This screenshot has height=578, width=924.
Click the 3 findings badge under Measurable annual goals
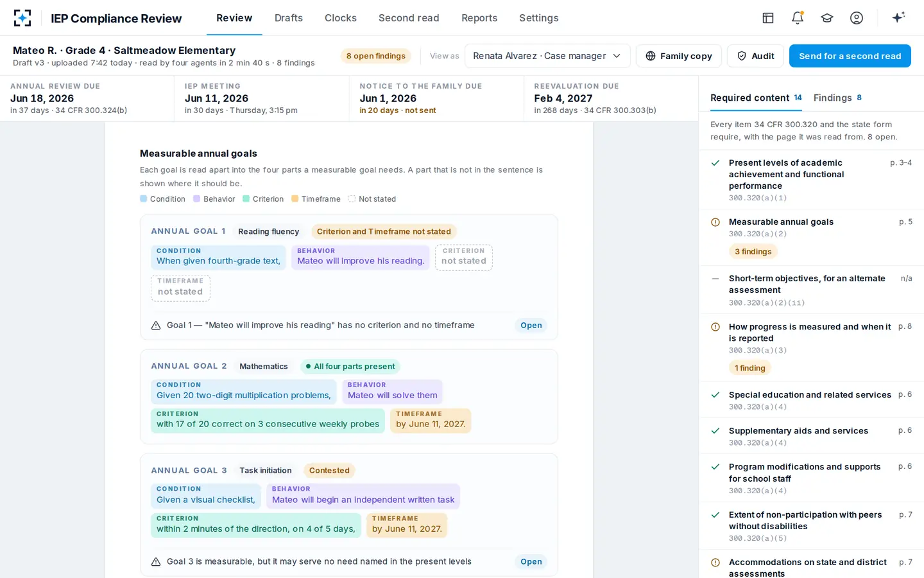click(753, 252)
